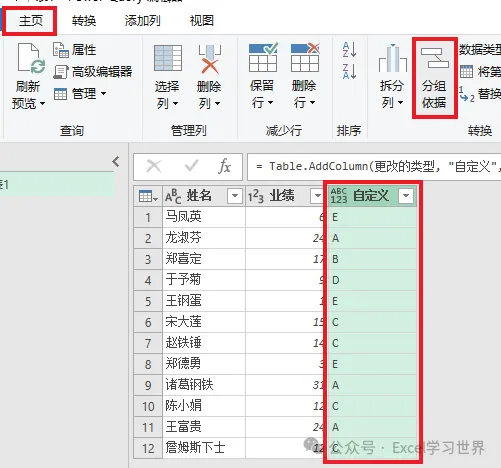Click the 自定义 column ABC123 type icon
The image size is (501, 468).
coord(339,196)
